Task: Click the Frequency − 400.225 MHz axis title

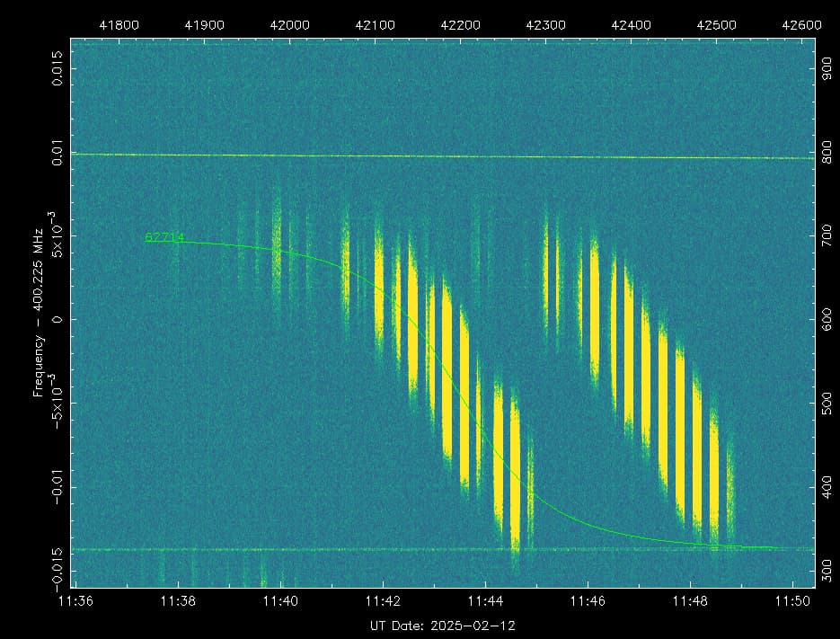Action: pyautogui.click(x=39, y=304)
